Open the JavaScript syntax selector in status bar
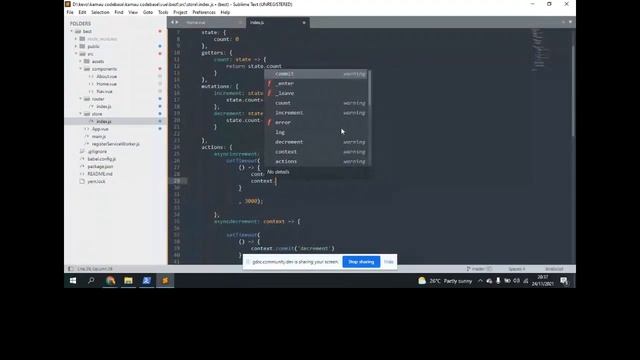 tap(554, 269)
